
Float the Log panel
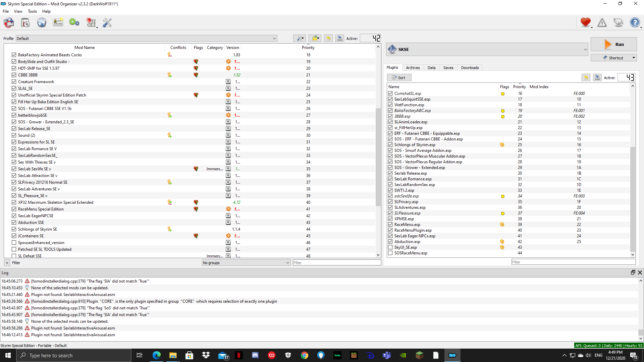(x=633, y=273)
